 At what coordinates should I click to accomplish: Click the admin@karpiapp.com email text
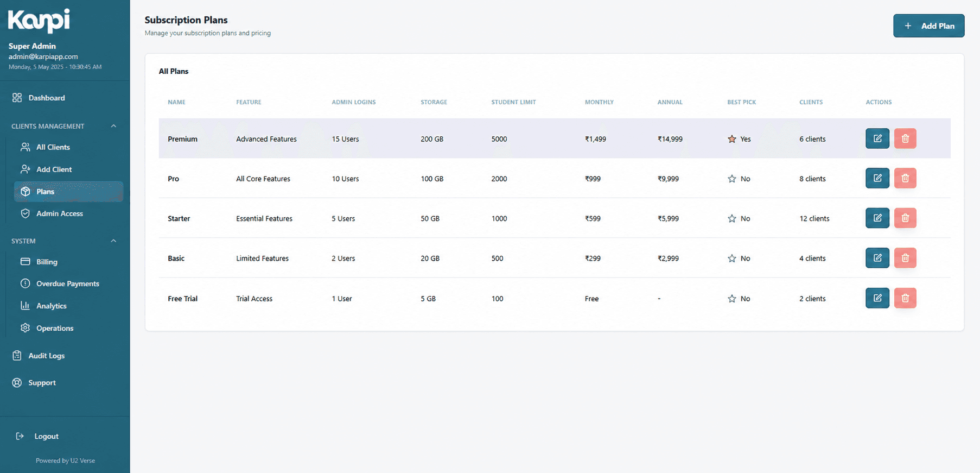[43, 56]
